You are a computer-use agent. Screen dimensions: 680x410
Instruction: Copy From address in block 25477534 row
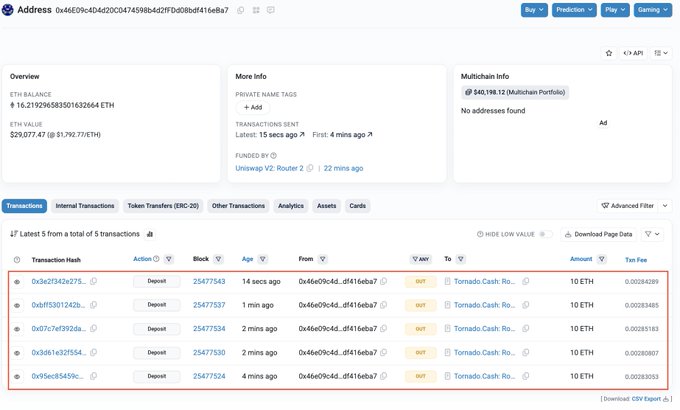click(x=383, y=328)
